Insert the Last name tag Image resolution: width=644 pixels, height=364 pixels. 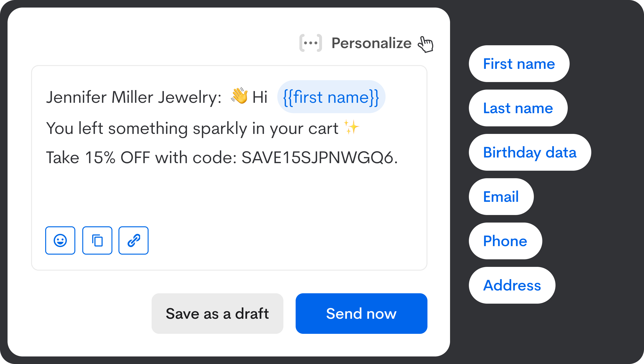(518, 108)
